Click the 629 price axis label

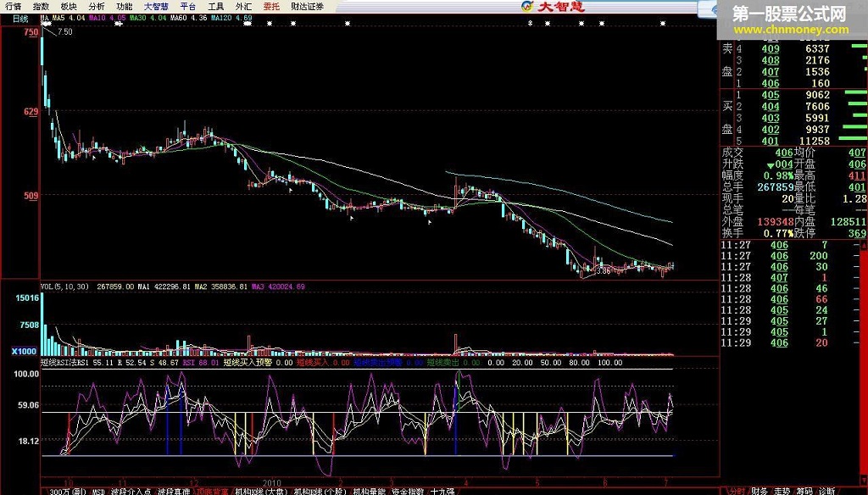[31, 112]
